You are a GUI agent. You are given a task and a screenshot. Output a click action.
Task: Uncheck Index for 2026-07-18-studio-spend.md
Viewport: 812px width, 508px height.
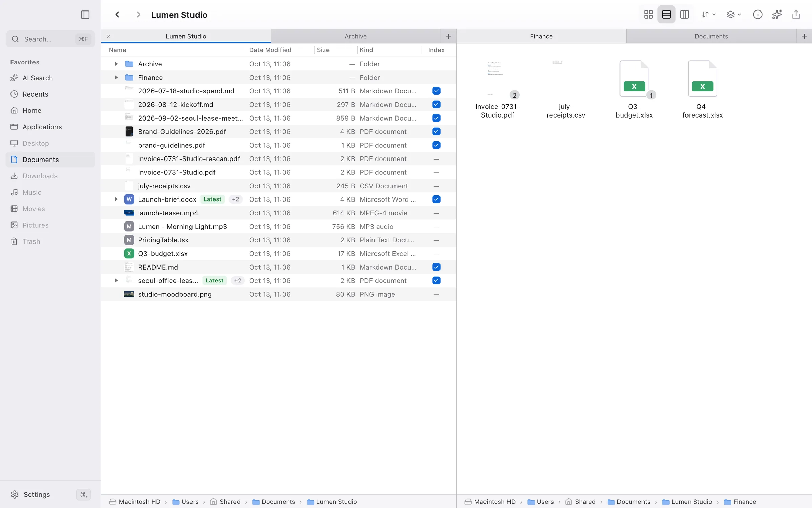(436, 91)
